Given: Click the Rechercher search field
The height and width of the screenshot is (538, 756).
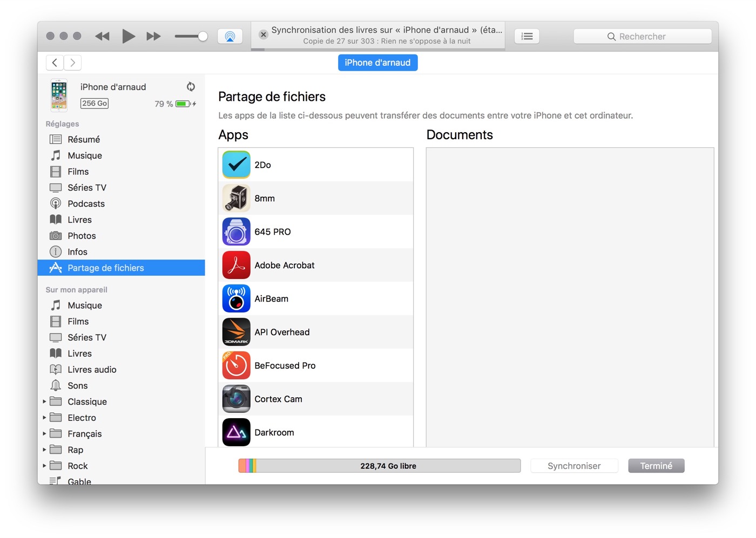Looking at the screenshot, I should coord(643,36).
